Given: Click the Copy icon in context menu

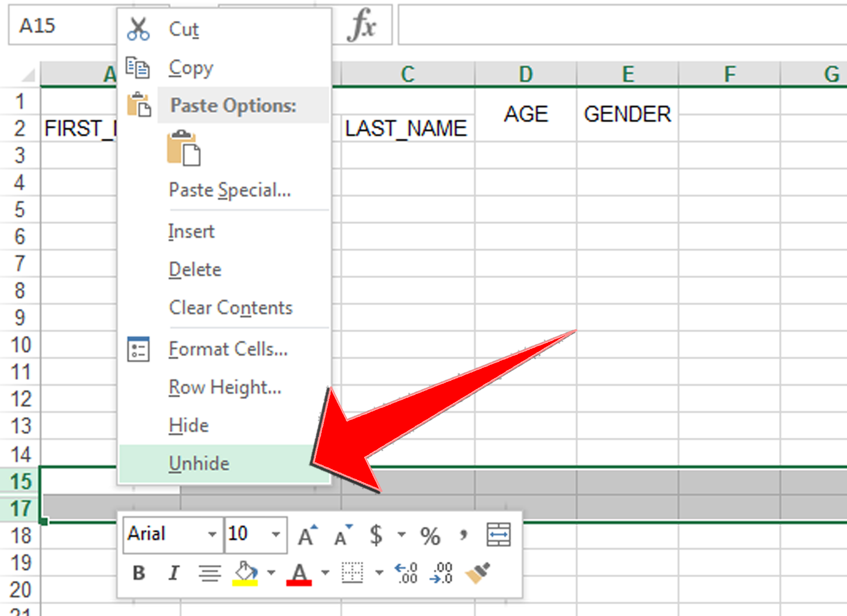Looking at the screenshot, I should (x=140, y=68).
